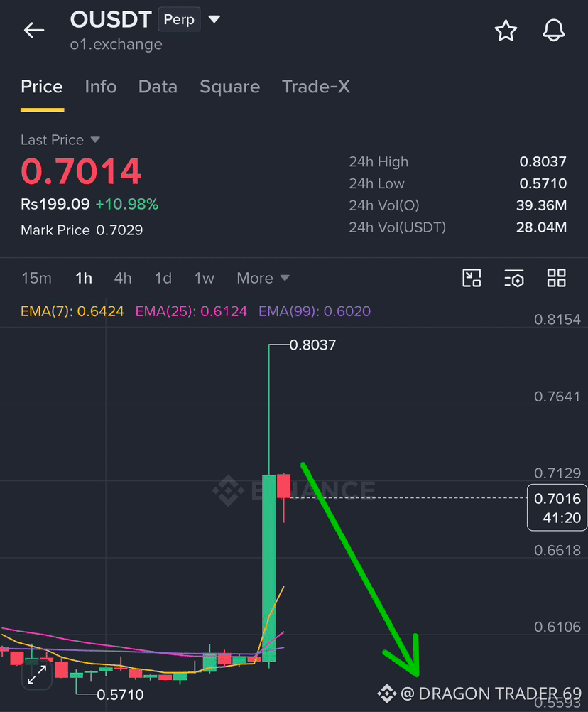This screenshot has width=588, height=712.
Task: Open the Trade-X tab
Action: 316,87
